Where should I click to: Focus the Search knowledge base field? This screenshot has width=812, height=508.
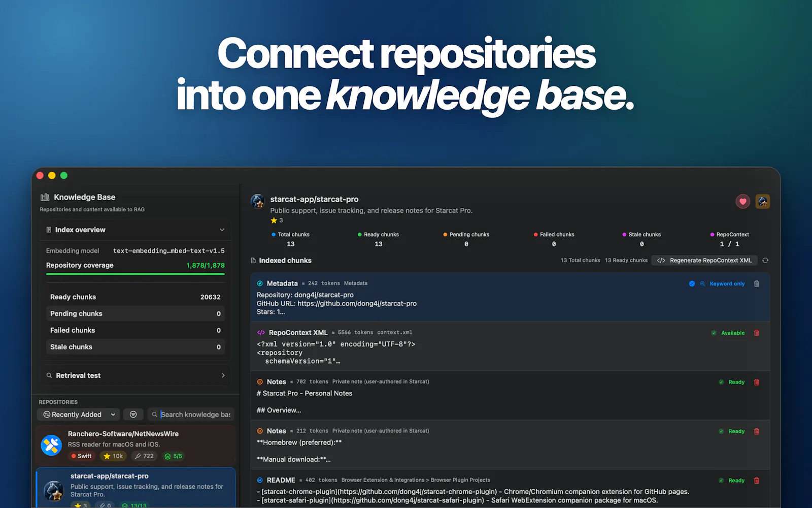coord(191,415)
